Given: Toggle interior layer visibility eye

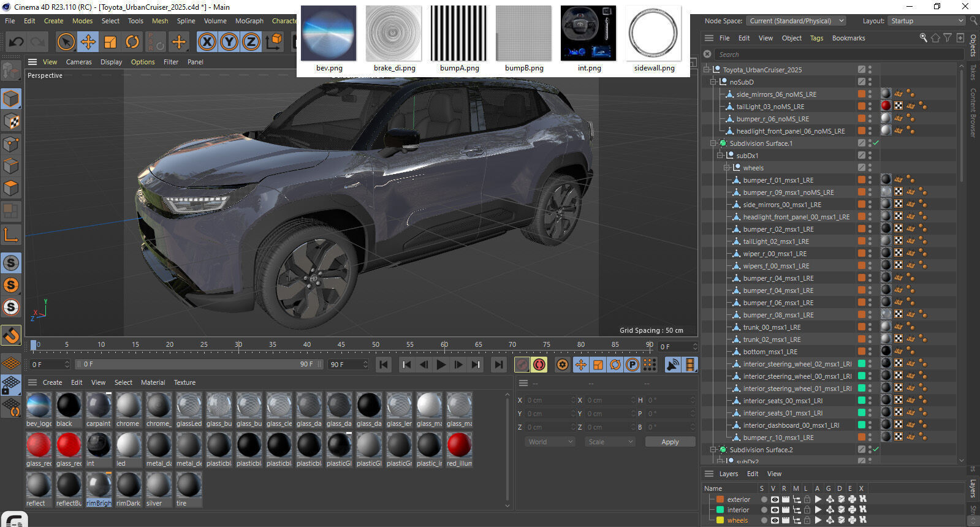Looking at the screenshot, I should pyautogui.click(x=775, y=510).
